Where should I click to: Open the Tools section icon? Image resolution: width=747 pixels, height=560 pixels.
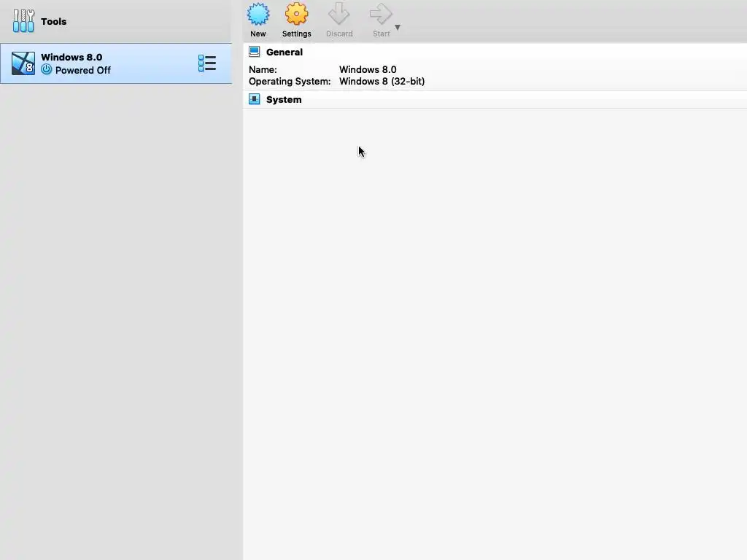tap(23, 21)
